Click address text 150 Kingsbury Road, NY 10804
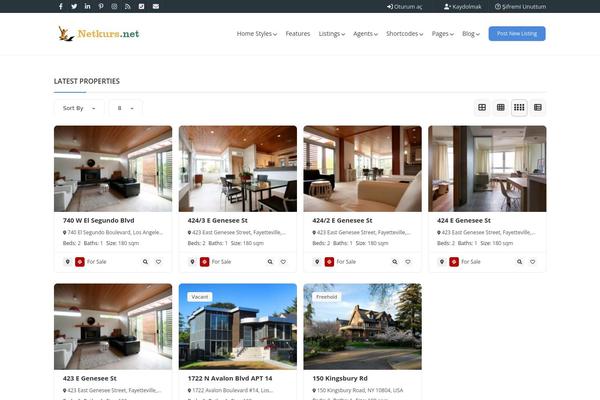600x400 pixels. [x=360, y=390]
